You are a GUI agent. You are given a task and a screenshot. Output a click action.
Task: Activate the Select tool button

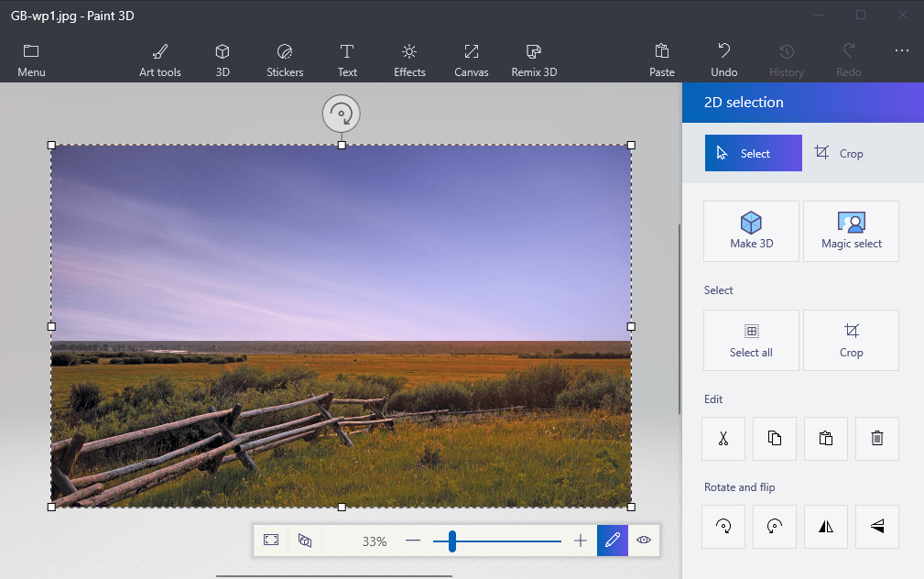tap(753, 153)
